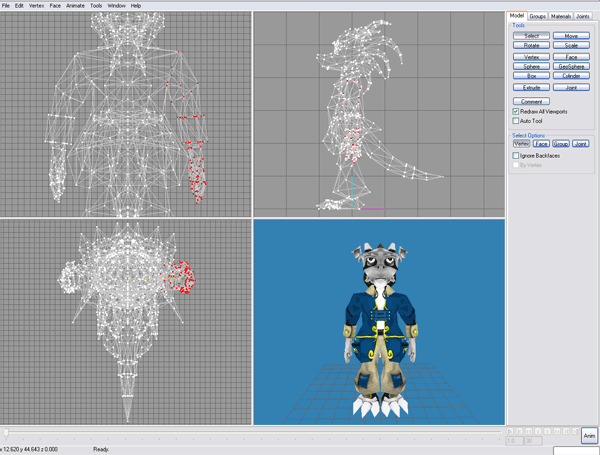Activate the Extrude tool

(531, 87)
